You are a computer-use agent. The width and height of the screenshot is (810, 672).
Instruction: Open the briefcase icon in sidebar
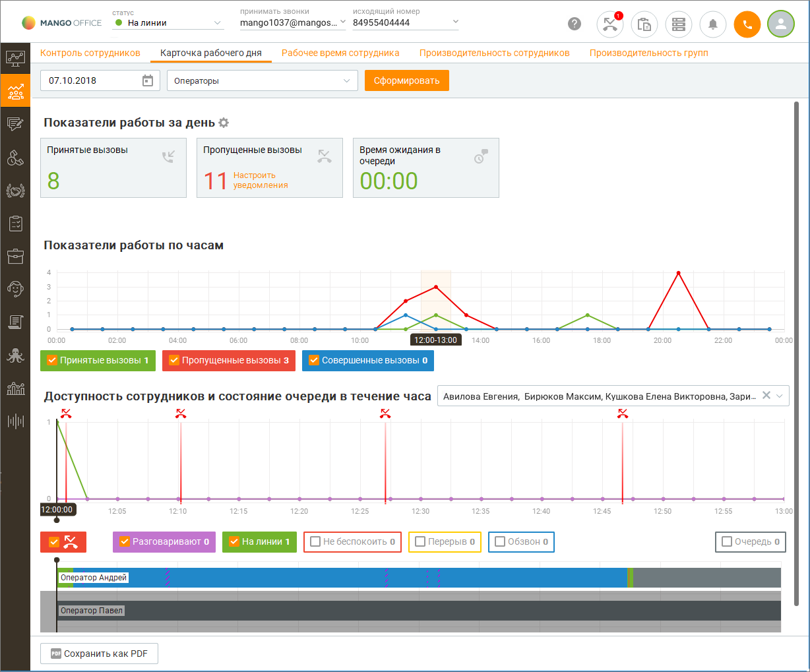point(15,256)
